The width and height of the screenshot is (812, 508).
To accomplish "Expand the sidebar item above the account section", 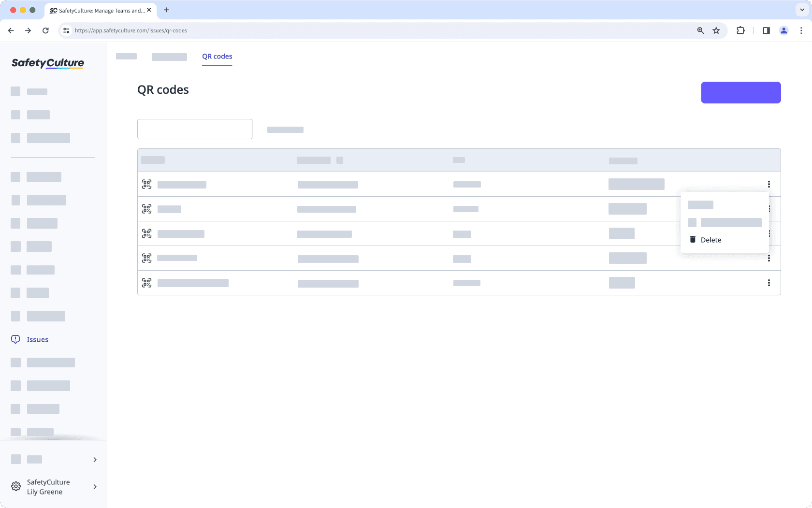I will [x=95, y=460].
